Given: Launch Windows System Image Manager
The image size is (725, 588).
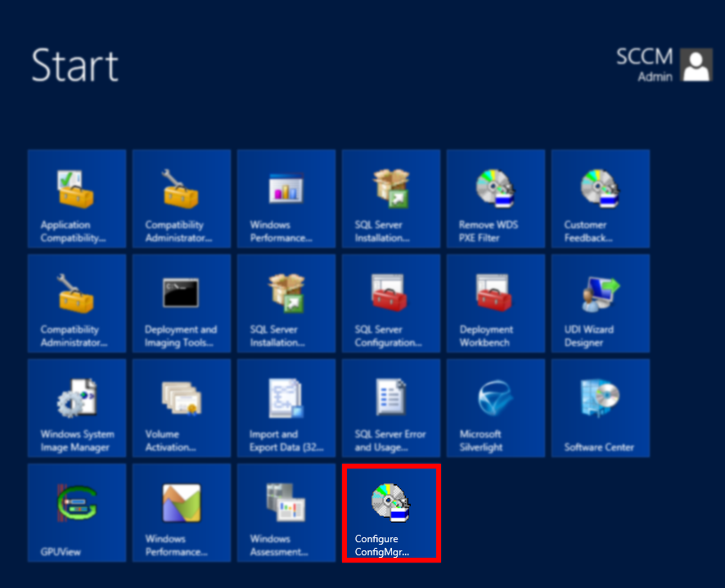Looking at the screenshot, I should [77, 407].
